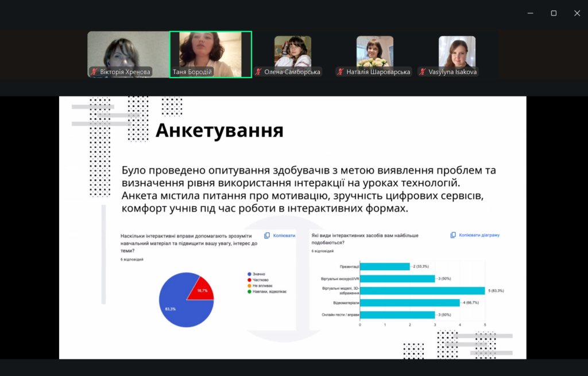Click muted mic icon beside Вікторія Хренова

[94, 72]
